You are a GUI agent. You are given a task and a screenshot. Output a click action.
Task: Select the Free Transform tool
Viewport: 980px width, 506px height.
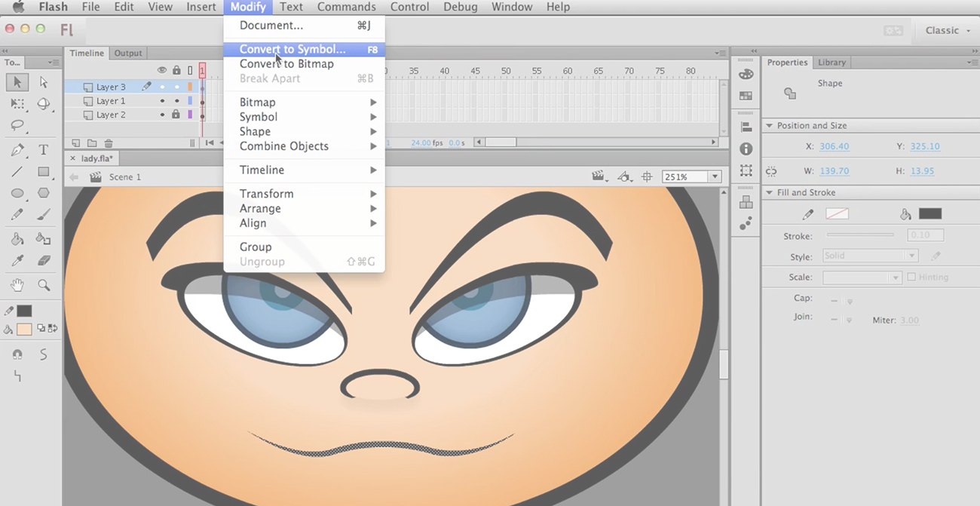coord(17,104)
